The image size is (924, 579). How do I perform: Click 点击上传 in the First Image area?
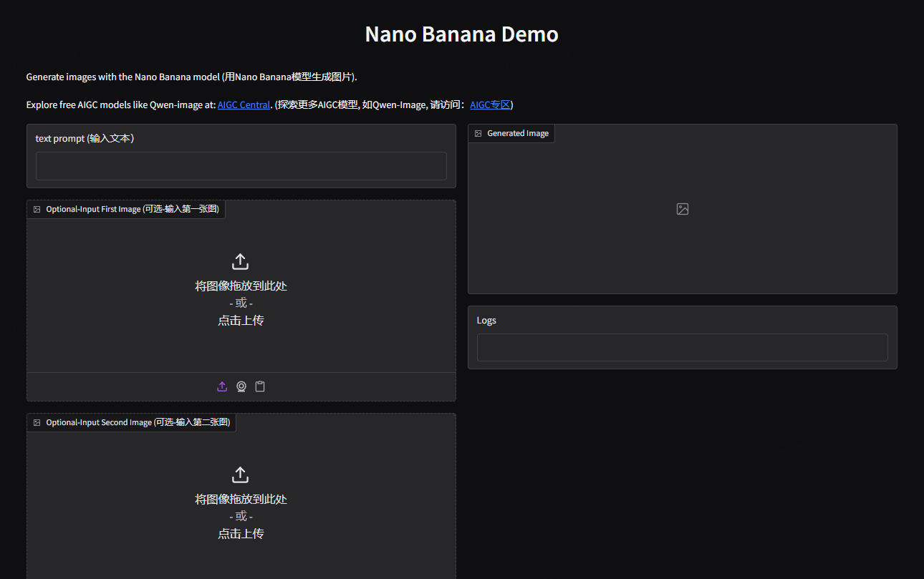pyautogui.click(x=241, y=321)
